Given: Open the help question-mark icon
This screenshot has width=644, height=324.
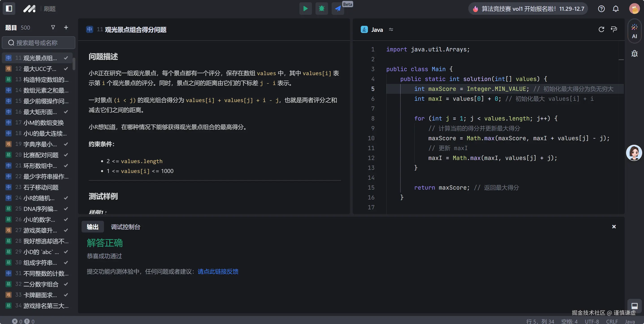Looking at the screenshot, I should click(601, 9).
